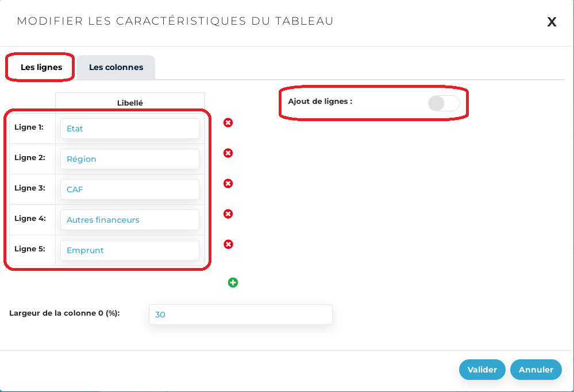Click into the Emprunt label field
The width and height of the screenshot is (574, 392).
tap(129, 250)
